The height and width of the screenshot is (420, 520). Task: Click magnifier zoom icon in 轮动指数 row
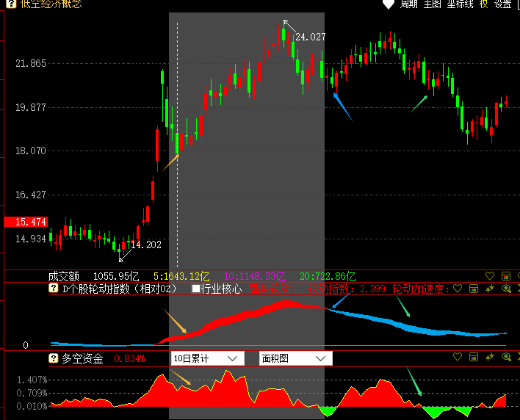coord(505,289)
